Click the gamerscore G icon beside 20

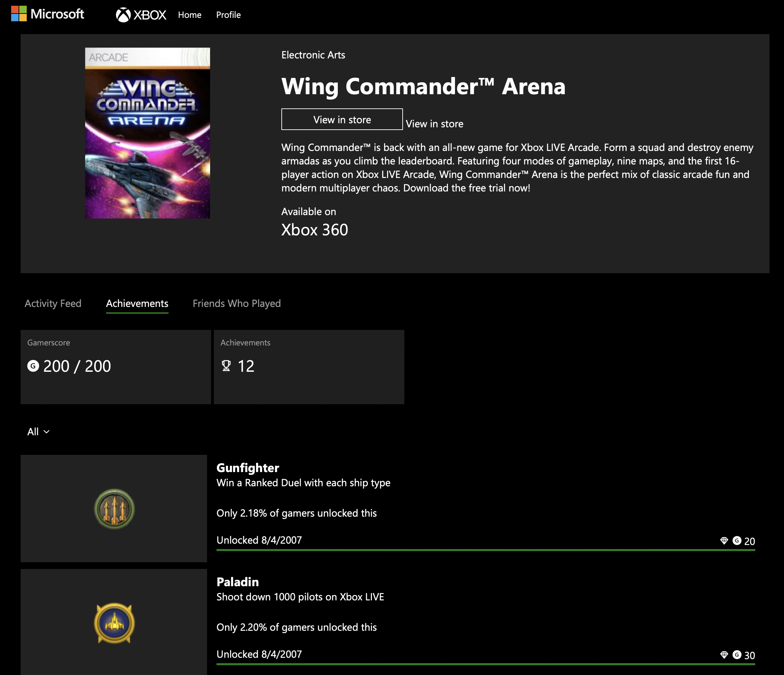point(737,541)
